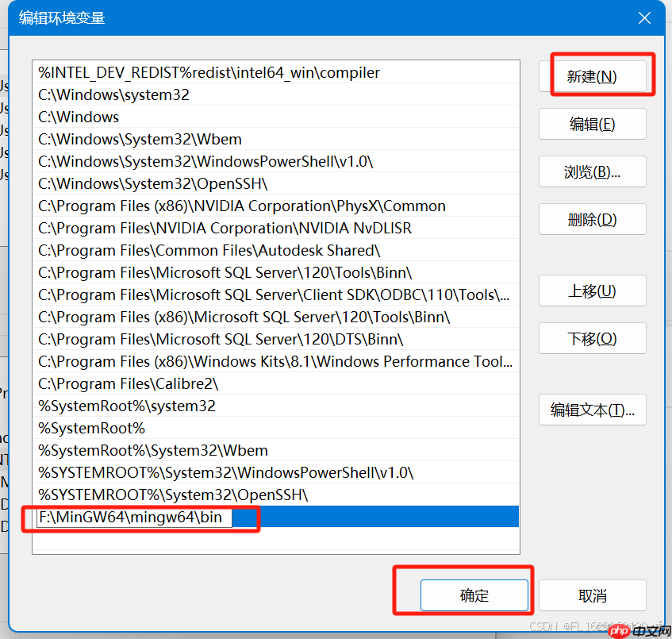Select the C:\Windows\System32\Wbem entry
This screenshot has width=672, height=639.
point(143,139)
